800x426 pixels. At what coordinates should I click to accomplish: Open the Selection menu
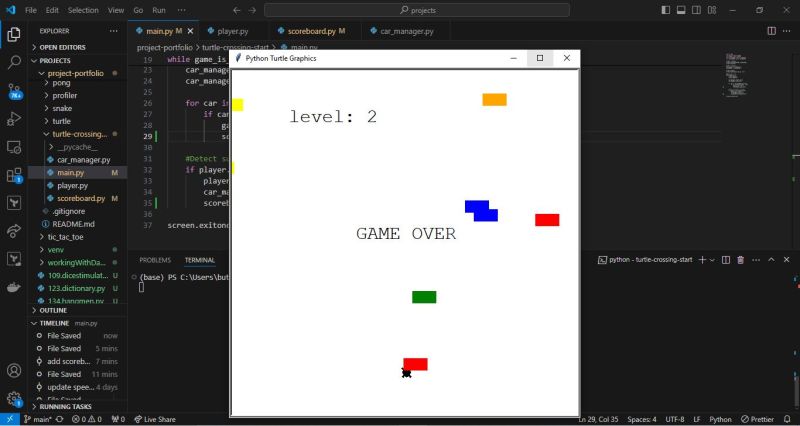83,10
